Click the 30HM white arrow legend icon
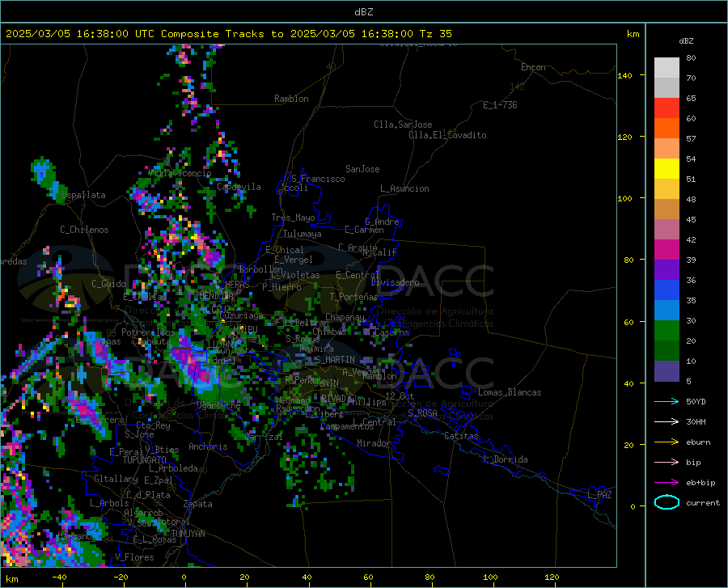 coord(667,421)
